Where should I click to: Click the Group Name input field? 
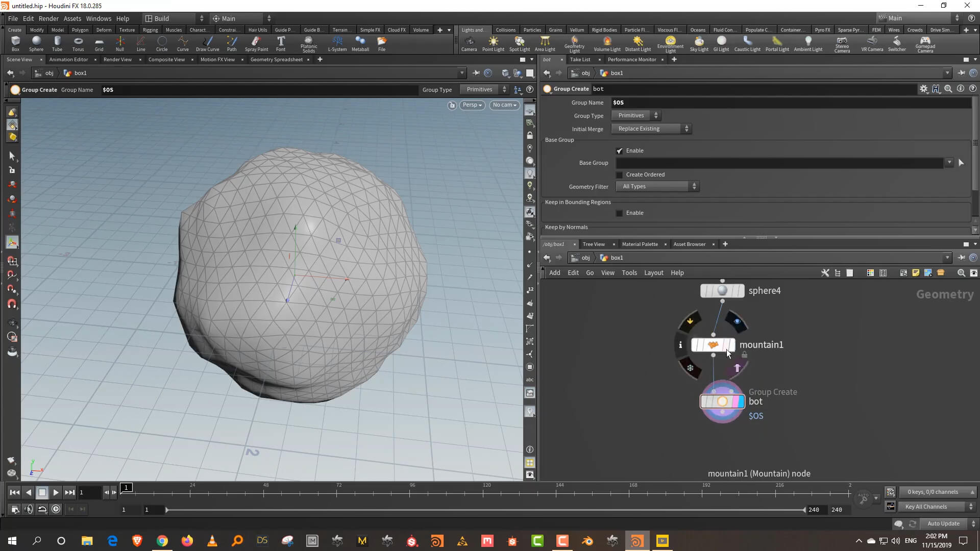click(791, 103)
